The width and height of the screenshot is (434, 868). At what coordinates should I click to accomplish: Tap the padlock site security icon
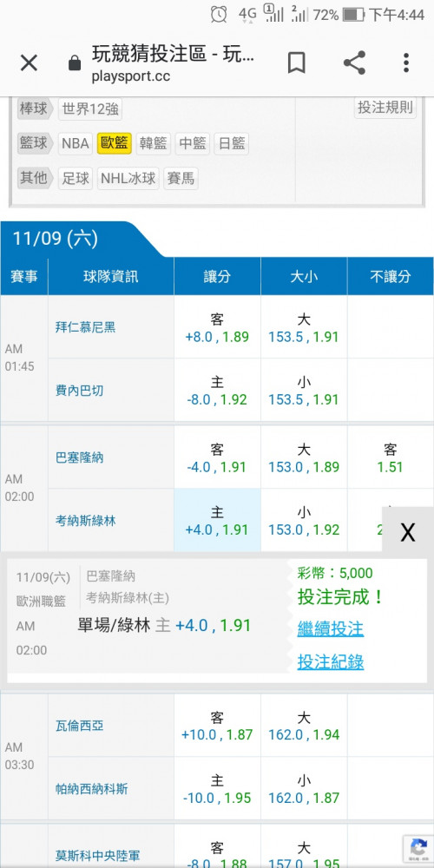point(74,63)
